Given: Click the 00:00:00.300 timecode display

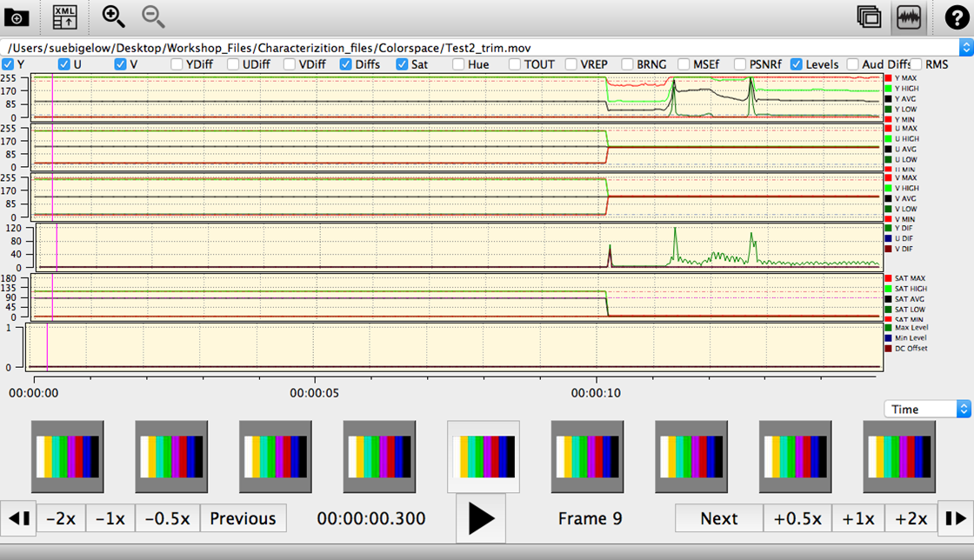Looking at the screenshot, I should (x=370, y=518).
